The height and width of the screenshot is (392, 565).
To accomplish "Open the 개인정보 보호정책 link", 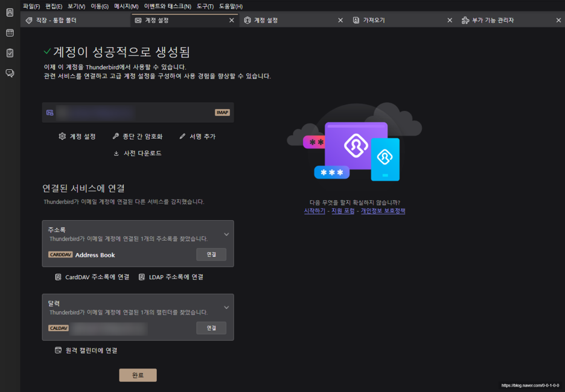I will pos(383,211).
